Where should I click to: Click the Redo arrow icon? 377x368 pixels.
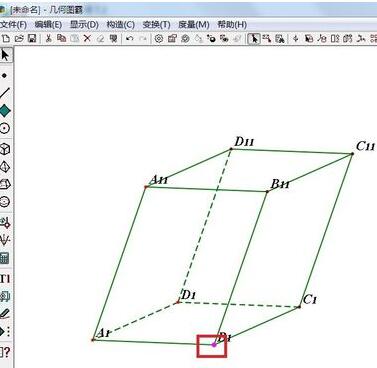coord(143,39)
